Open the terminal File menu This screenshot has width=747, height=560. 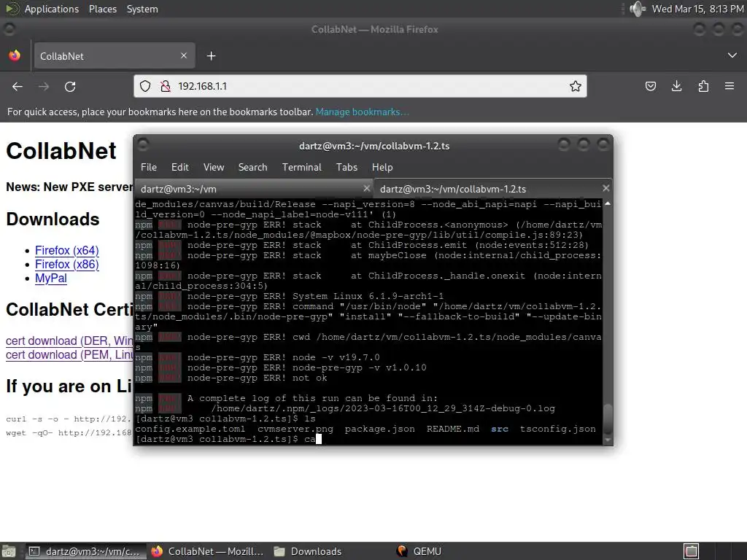[x=149, y=167]
